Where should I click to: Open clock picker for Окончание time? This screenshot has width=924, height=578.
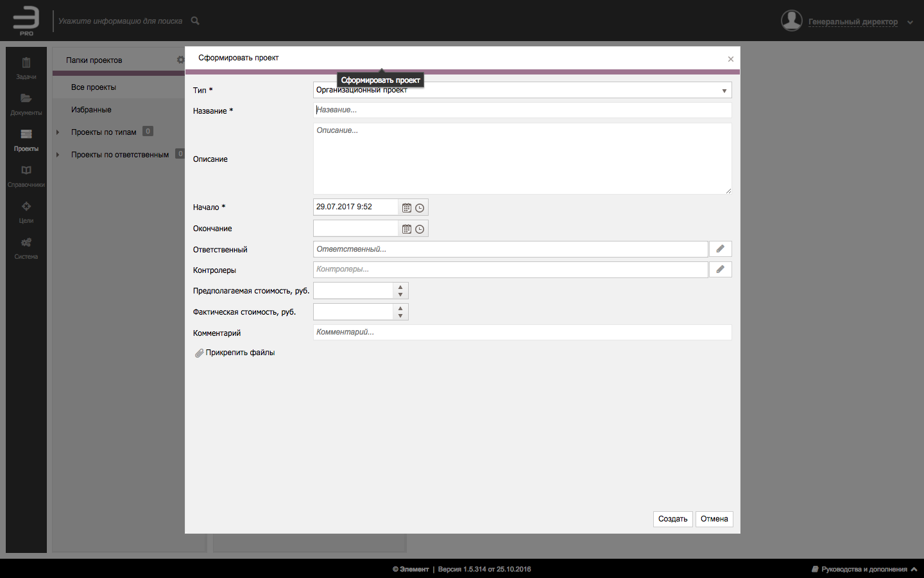tap(420, 229)
